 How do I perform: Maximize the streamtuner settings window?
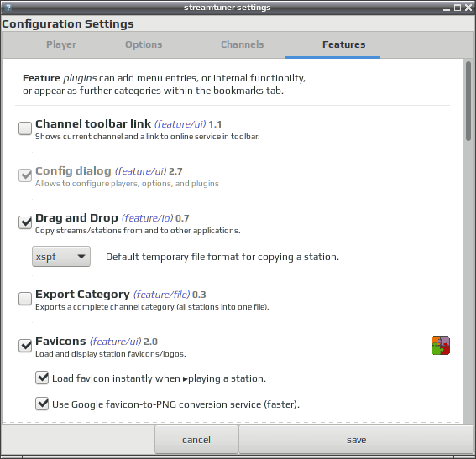coord(458,8)
